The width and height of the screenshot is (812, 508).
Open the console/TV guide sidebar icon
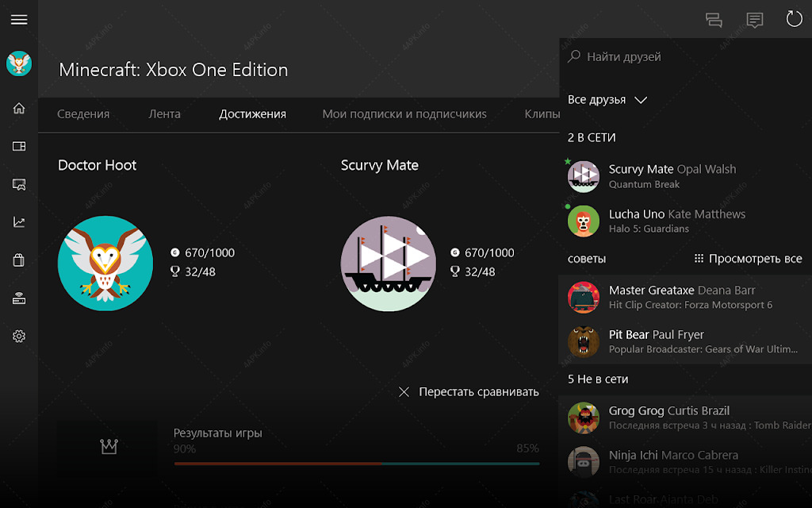click(19, 146)
